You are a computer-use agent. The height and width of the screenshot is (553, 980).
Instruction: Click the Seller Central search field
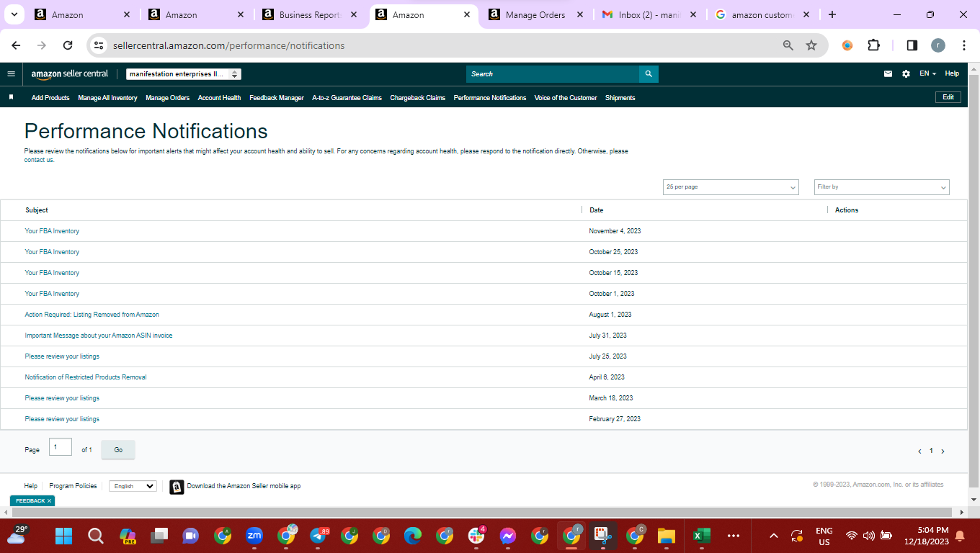coord(553,74)
